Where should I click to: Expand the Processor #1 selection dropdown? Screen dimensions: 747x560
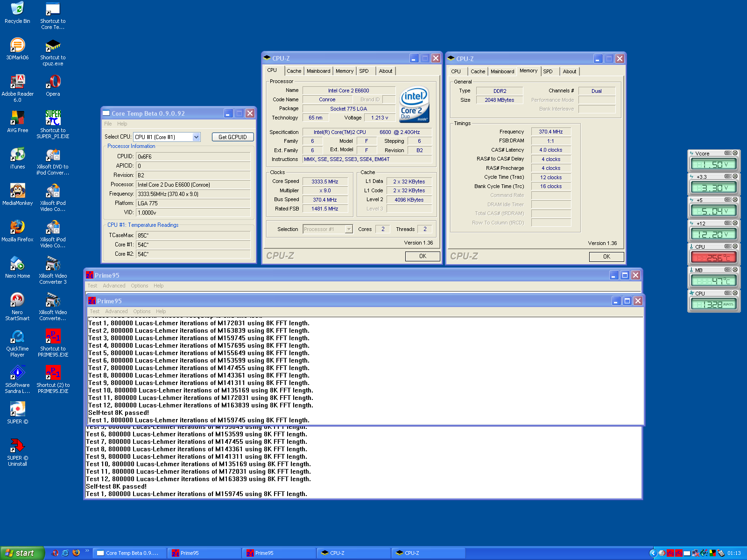pyautogui.click(x=348, y=229)
